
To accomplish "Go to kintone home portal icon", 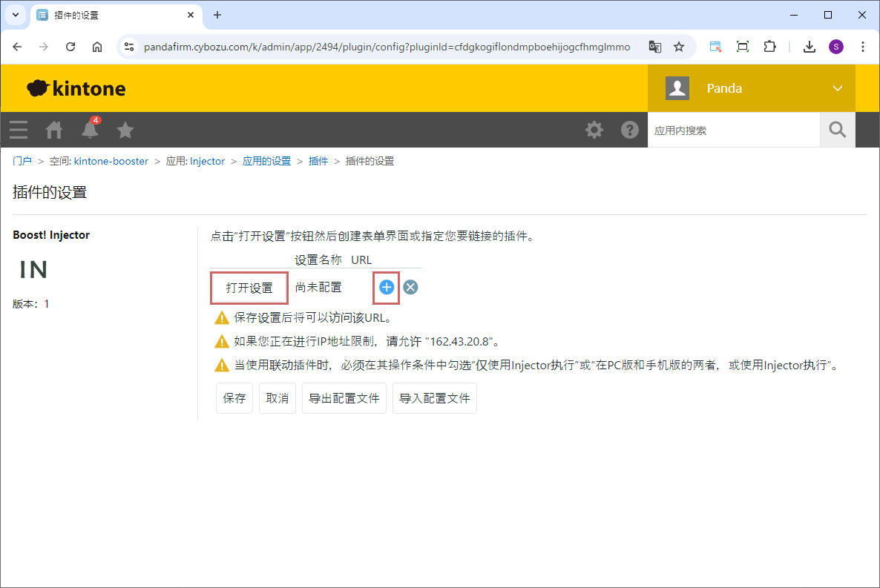I will click(x=54, y=130).
